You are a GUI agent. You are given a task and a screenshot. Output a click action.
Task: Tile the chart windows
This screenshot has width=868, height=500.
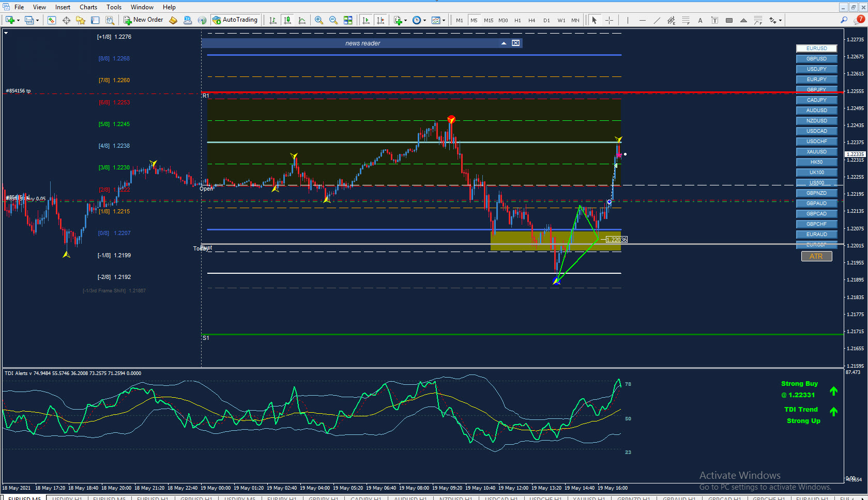348,20
